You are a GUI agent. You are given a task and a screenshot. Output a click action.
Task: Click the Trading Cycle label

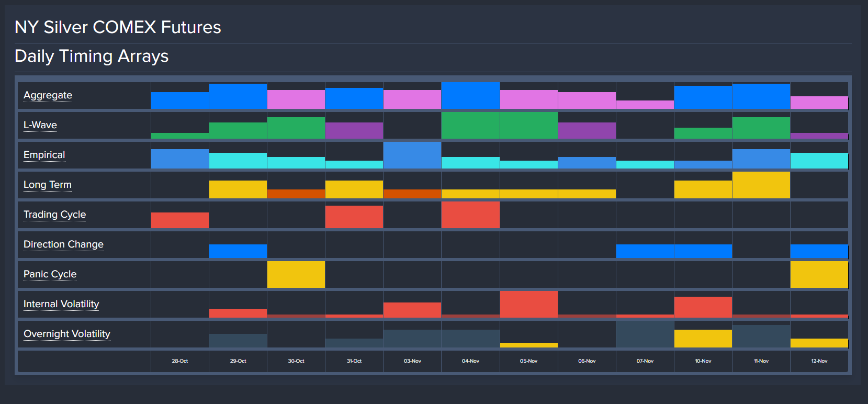(54, 215)
